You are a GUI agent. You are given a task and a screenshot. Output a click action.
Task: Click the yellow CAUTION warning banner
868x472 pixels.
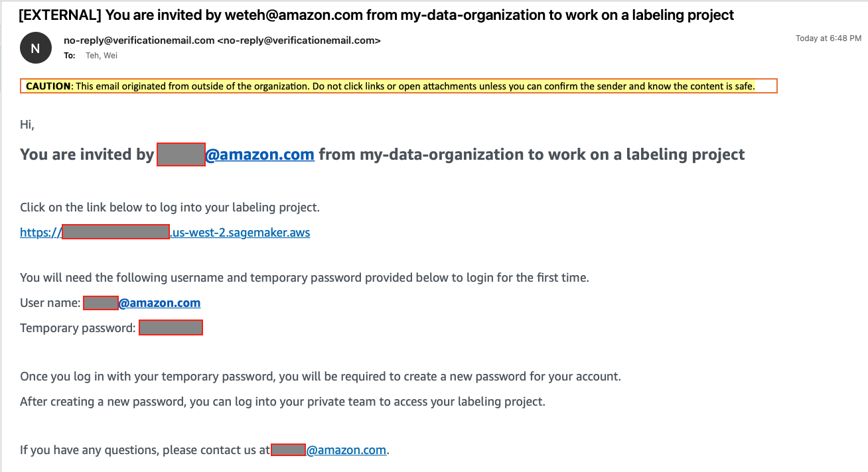pos(398,86)
